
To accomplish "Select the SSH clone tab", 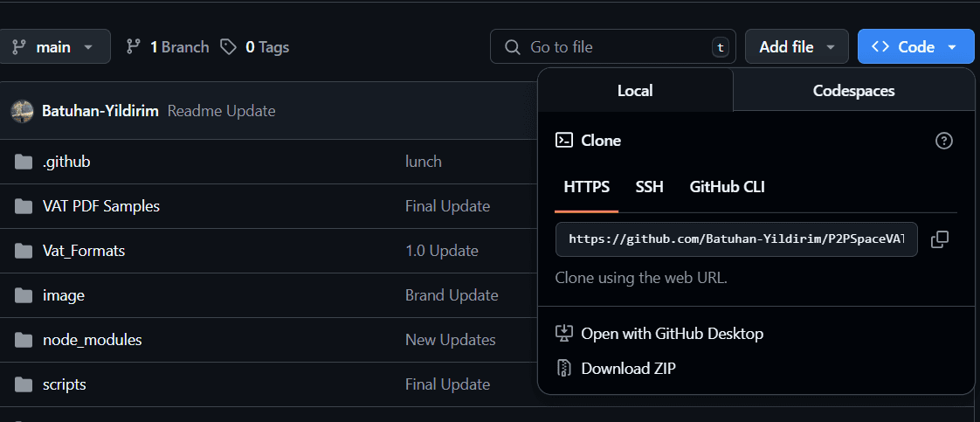I will point(649,187).
